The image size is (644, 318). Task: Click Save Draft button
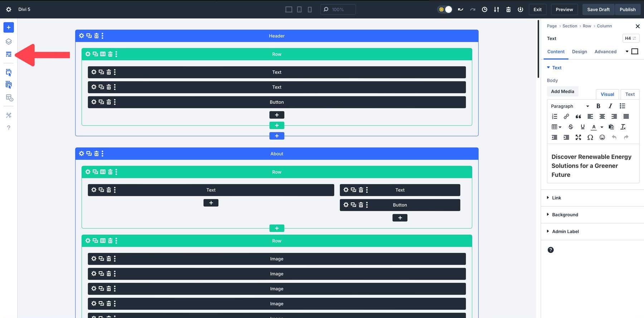click(598, 9)
